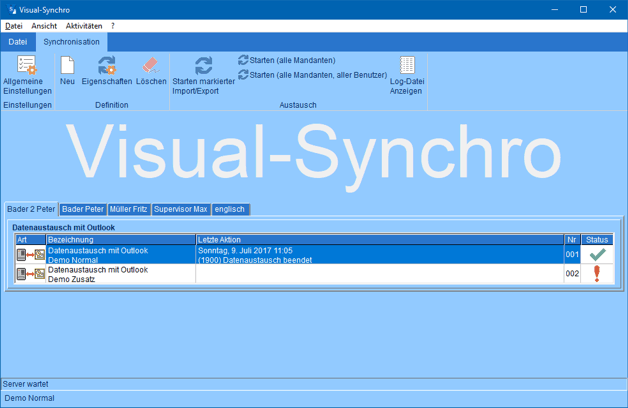Select the Synchronisation ribbon tab

click(71, 42)
